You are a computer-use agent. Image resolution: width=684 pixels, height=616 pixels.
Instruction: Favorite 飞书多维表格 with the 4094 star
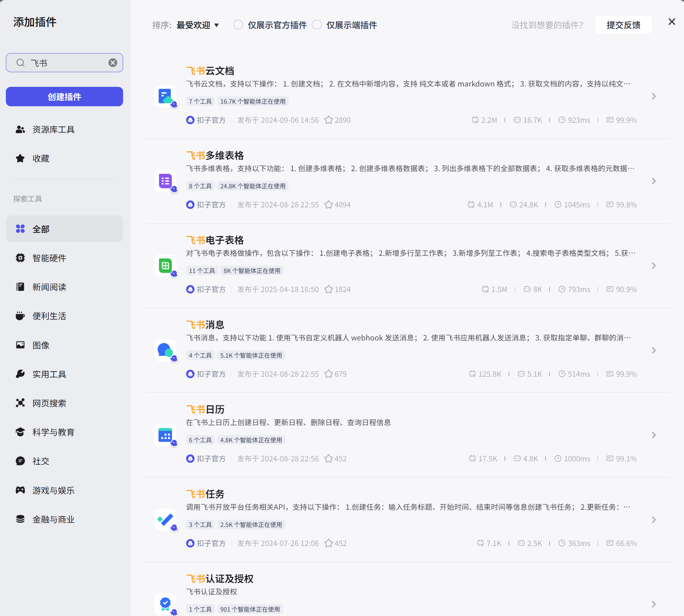click(x=329, y=205)
